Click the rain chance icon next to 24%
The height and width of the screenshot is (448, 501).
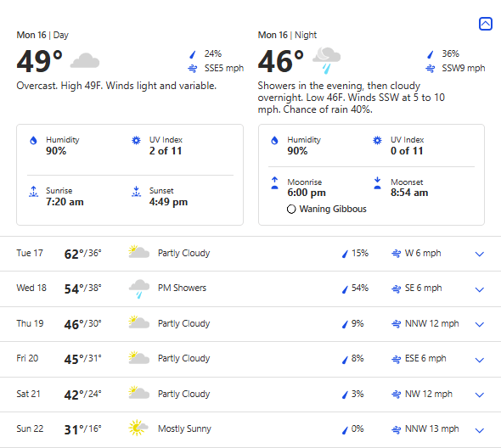click(x=193, y=54)
